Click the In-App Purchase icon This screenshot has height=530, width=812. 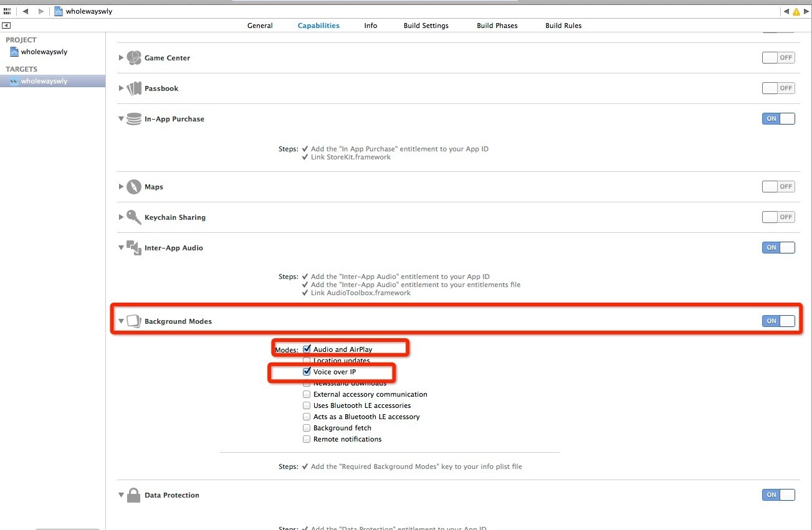tap(133, 119)
